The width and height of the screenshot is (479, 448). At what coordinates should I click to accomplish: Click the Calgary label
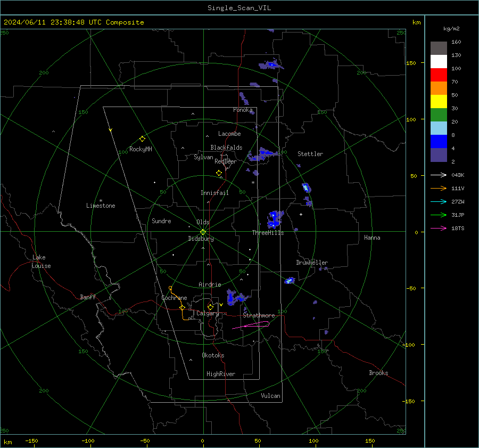tap(208, 313)
